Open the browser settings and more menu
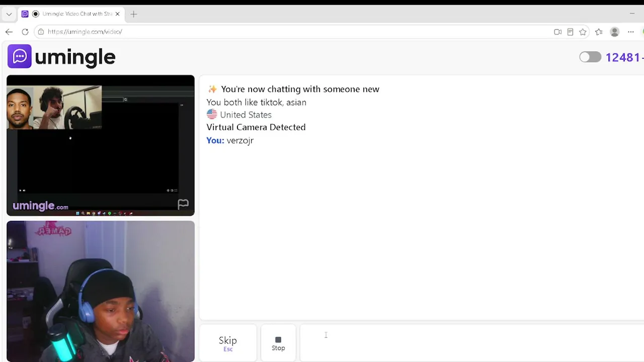 tap(630, 32)
